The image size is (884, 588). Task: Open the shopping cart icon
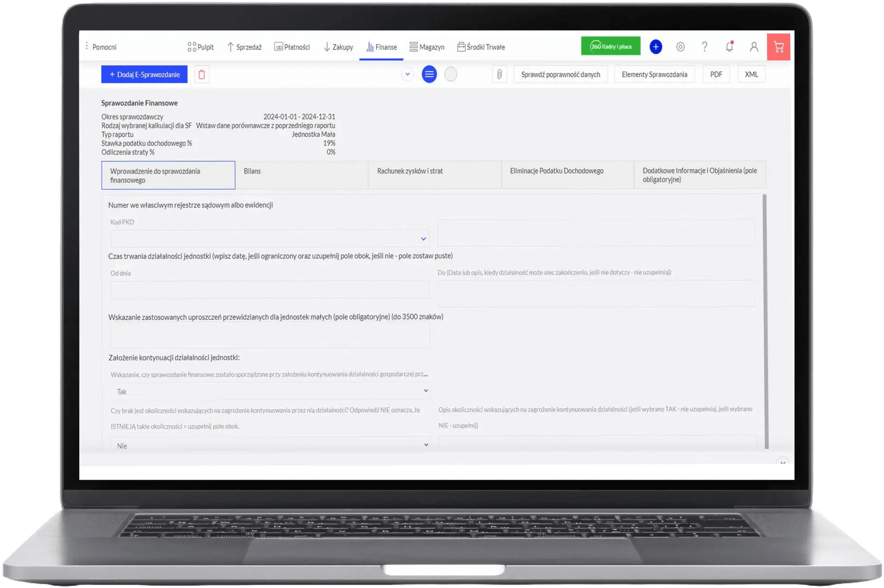click(778, 47)
